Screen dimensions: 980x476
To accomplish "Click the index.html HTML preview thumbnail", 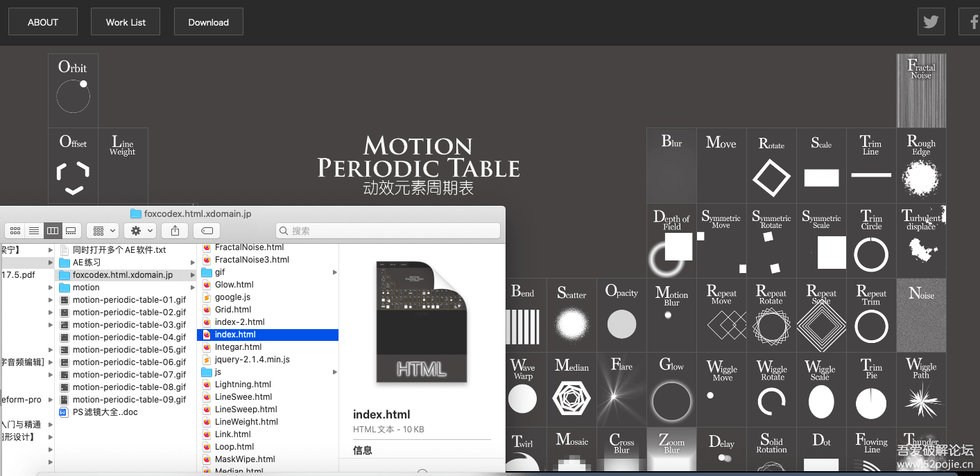I will click(422, 321).
